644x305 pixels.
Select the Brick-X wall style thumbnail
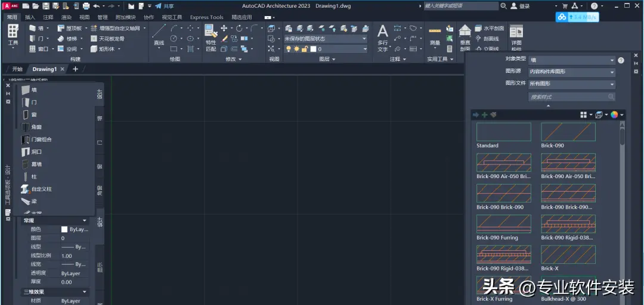(x=568, y=254)
